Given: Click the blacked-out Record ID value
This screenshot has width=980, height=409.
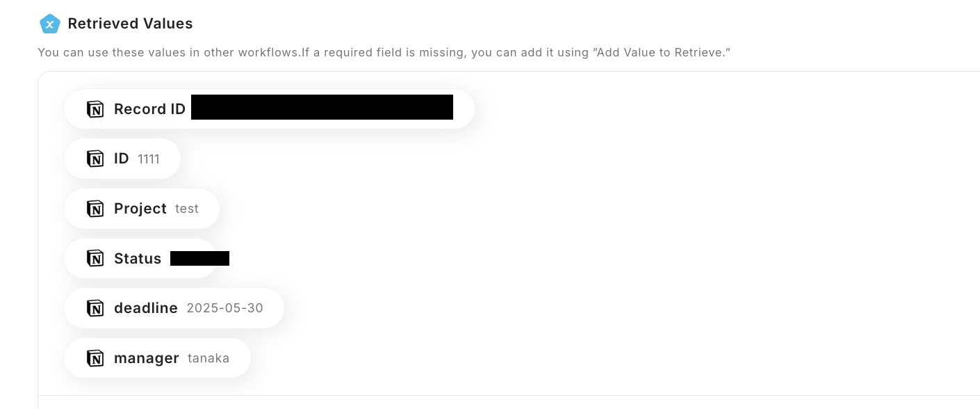Looking at the screenshot, I should click(x=322, y=107).
